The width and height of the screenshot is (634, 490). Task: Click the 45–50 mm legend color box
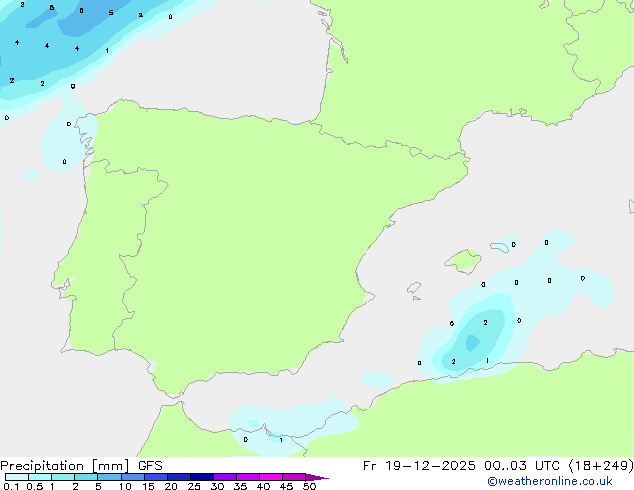coord(294,477)
